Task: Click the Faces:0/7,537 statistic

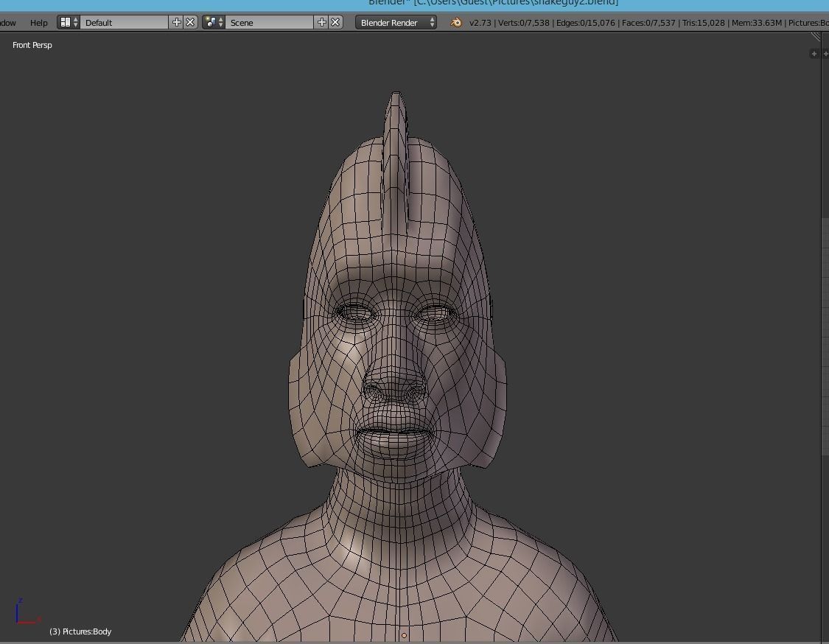Action: 648,23
